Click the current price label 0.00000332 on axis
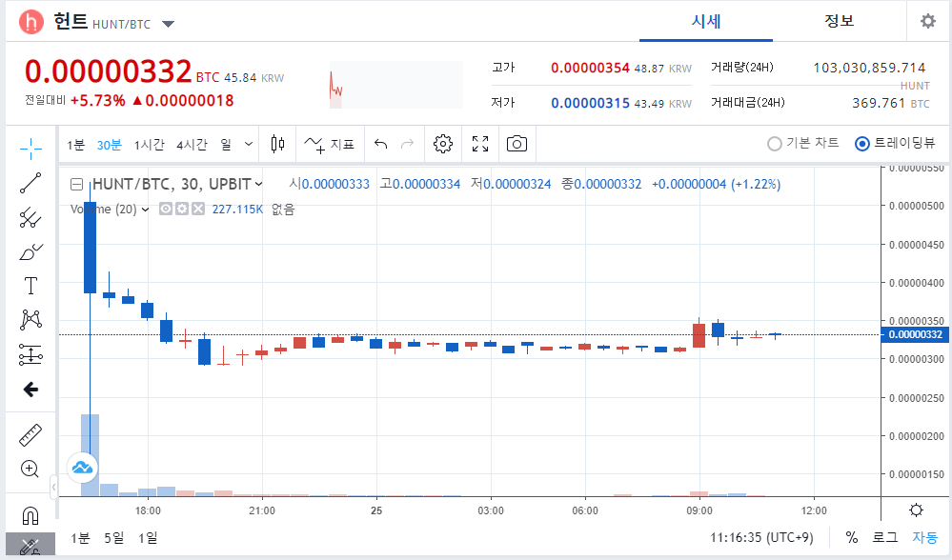Viewport: 952px width, 560px height. (916, 334)
